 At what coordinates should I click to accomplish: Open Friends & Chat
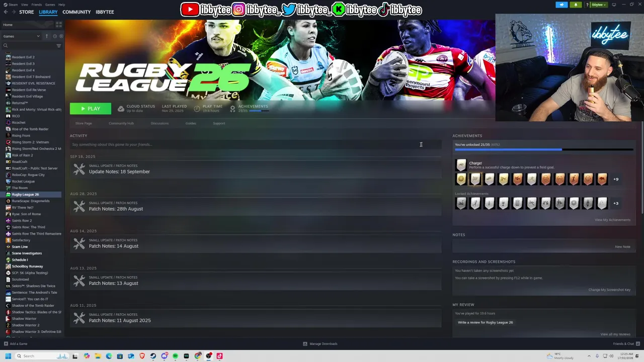[625, 344]
